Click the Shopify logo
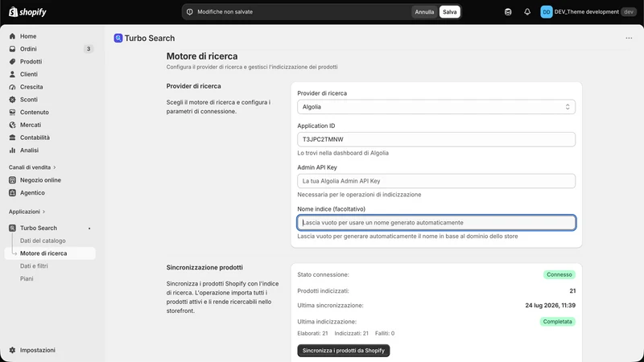The width and height of the screenshot is (644, 362). click(27, 12)
